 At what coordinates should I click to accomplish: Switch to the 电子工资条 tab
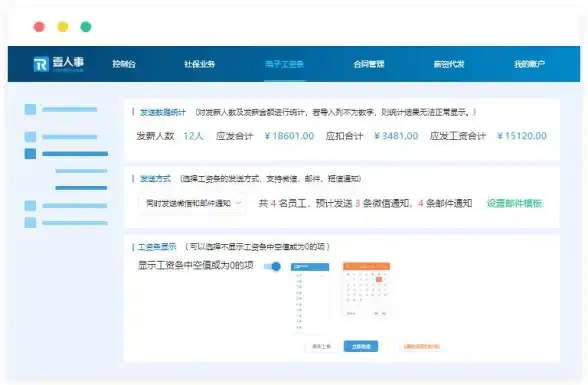(x=285, y=64)
